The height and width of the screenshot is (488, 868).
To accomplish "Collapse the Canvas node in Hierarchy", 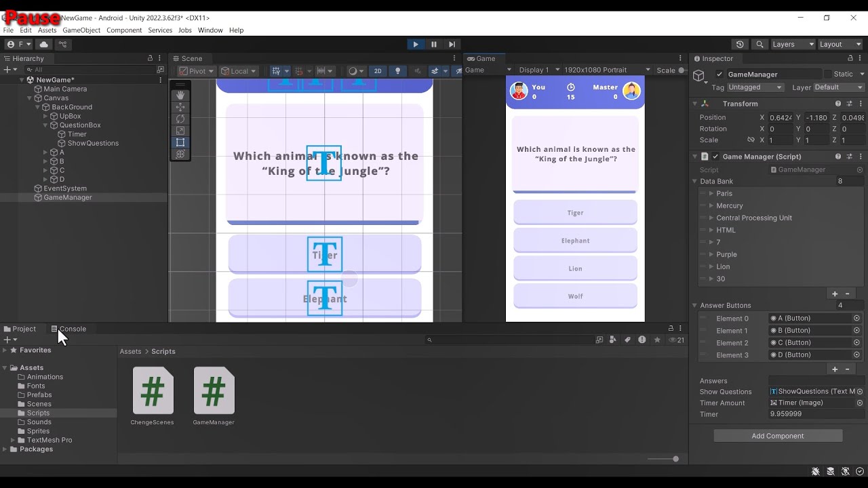I will click(x=29, y=98).
